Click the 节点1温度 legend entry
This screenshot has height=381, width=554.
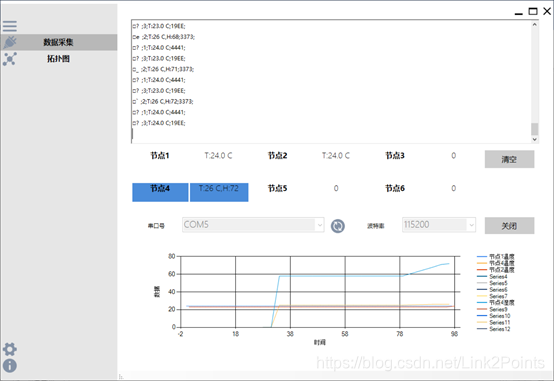[496, 257]
